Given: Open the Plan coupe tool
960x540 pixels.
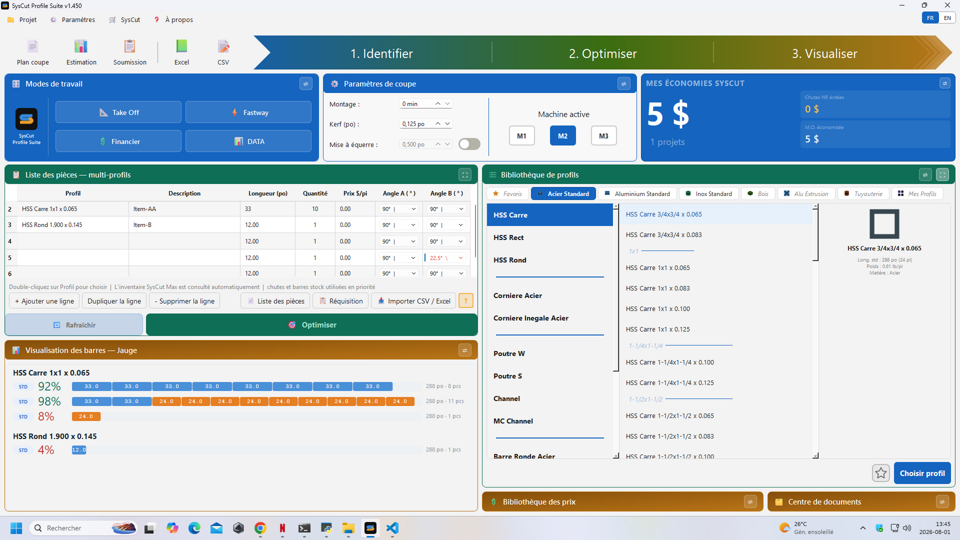Looking at the screenshot, I should 32,53.
